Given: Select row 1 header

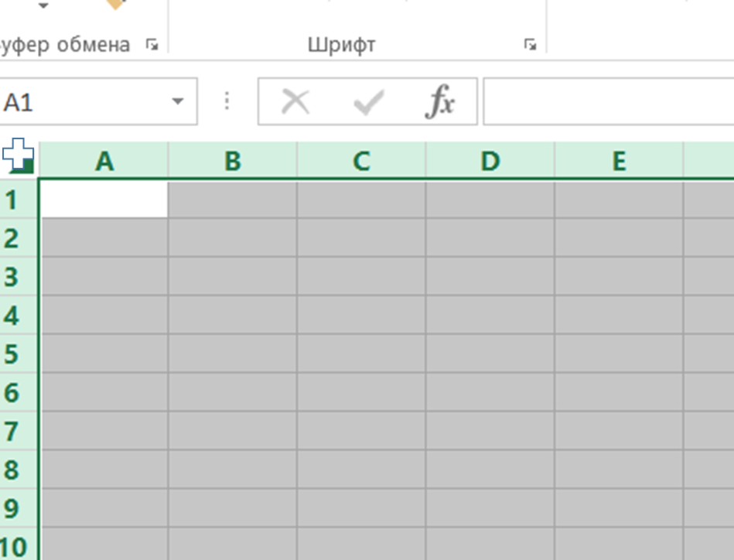Looking at the screenshot, I should pyautogui.click(x=13, y=200).
